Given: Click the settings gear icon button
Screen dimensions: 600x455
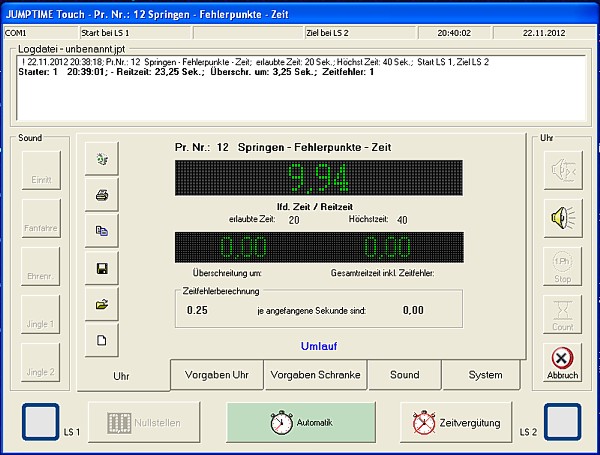Looking at the screenshot, I should coord(101,158).
